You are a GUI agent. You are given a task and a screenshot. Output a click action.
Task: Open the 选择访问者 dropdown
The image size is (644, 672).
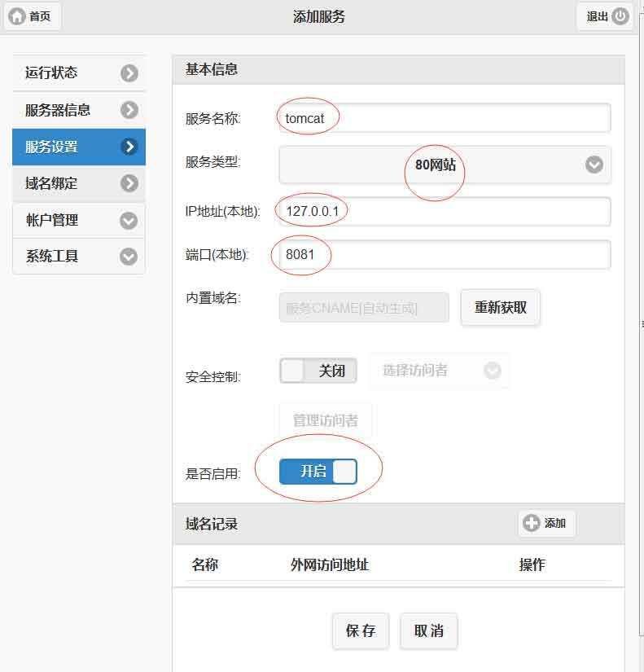[440, 371]
